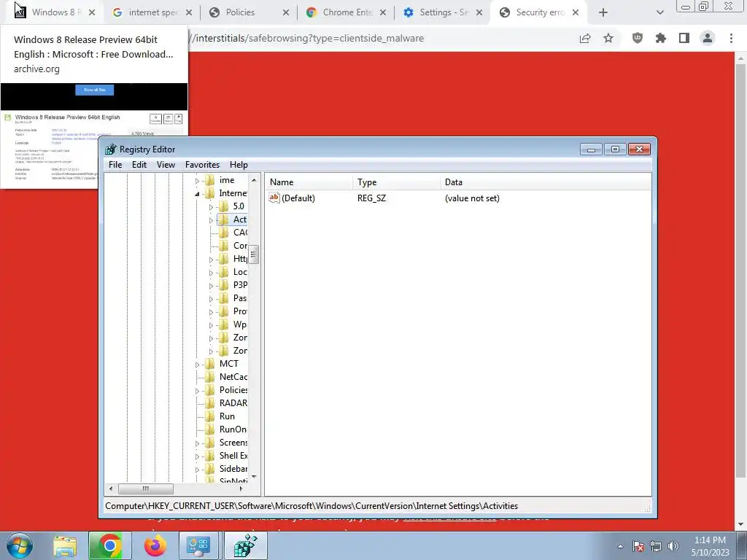Open the Windows Start button

(x=19, y=545)
